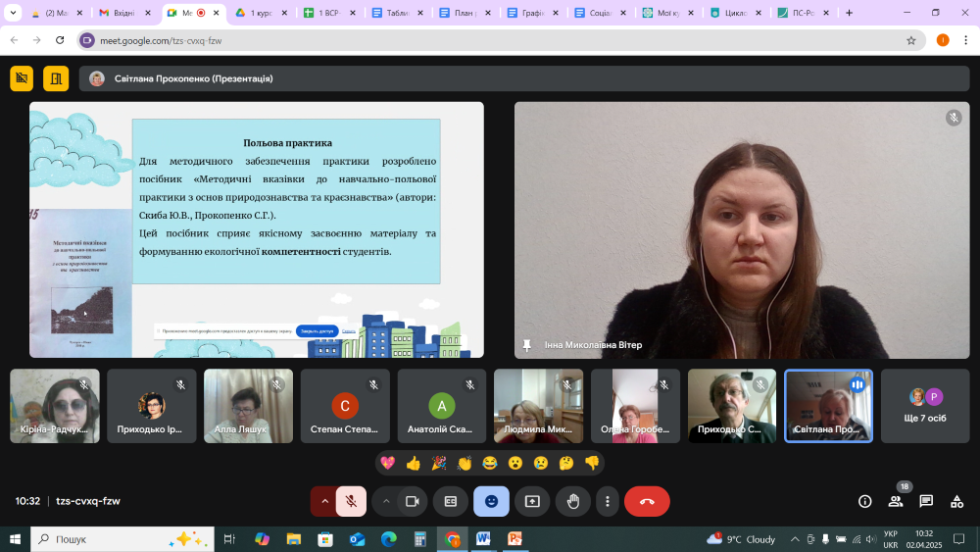Switch to the '1 ВСР' Sheets tab
Image resolution: width=980 pixels, height=552 pixels.
(x=329, y=13)
